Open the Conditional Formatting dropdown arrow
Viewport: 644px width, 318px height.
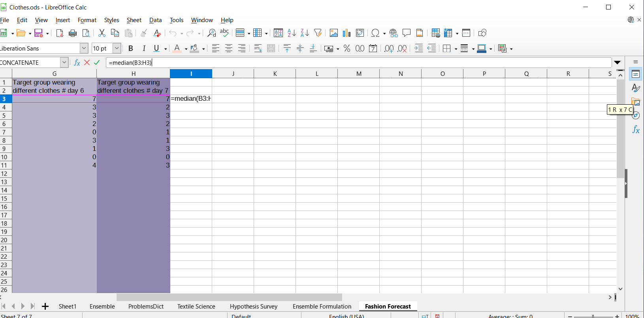[x=511, y=49]
